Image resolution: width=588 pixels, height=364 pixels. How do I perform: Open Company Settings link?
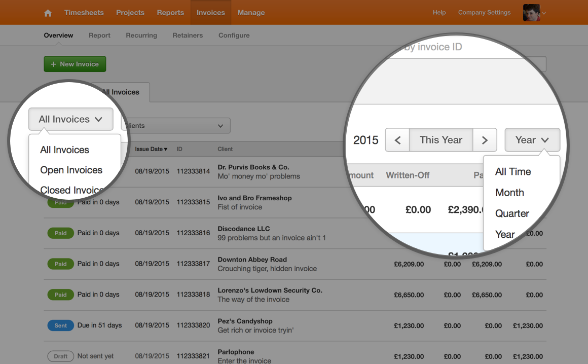tap(484, 12)
